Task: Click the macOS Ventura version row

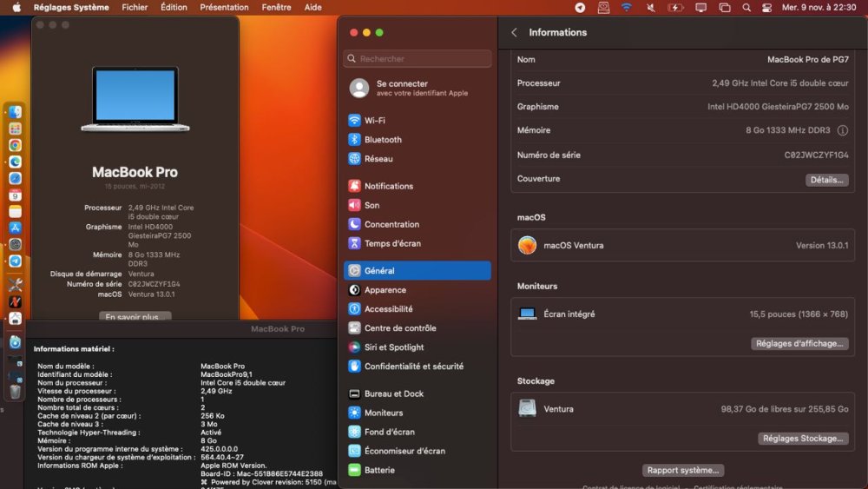Action: (x=682, y=245)
